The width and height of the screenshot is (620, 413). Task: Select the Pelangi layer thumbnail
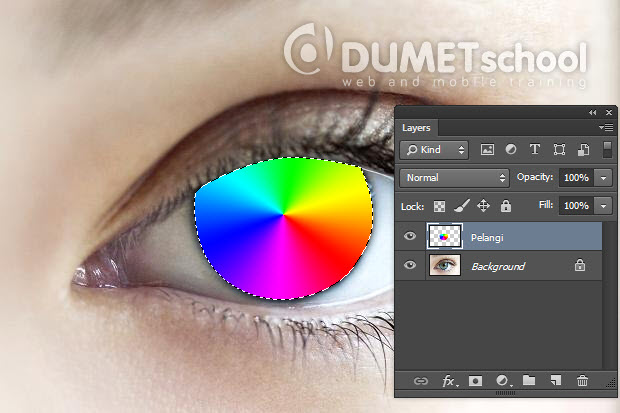coord(445,236)
